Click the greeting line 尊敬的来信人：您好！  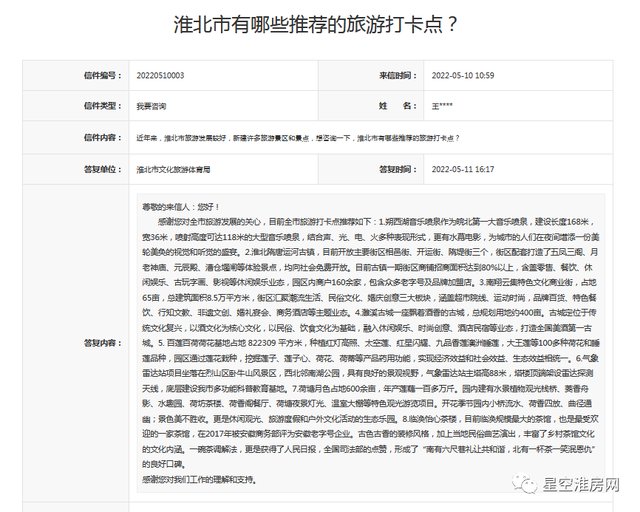coord(181,207)
